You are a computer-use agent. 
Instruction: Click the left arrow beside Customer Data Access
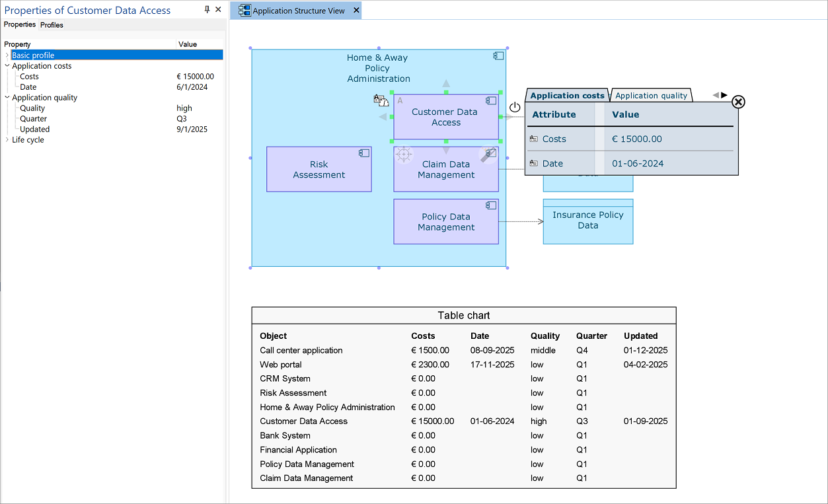(383, 117)
